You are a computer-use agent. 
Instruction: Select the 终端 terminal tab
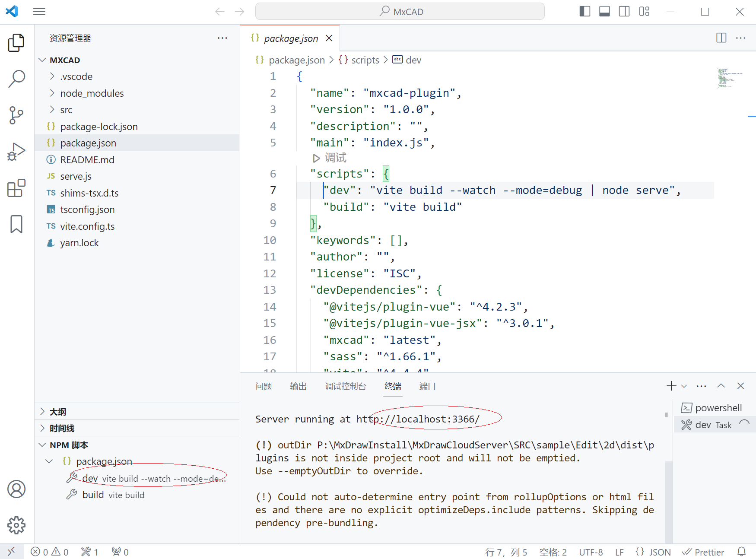pyautogui.click(x=393, y=386)
